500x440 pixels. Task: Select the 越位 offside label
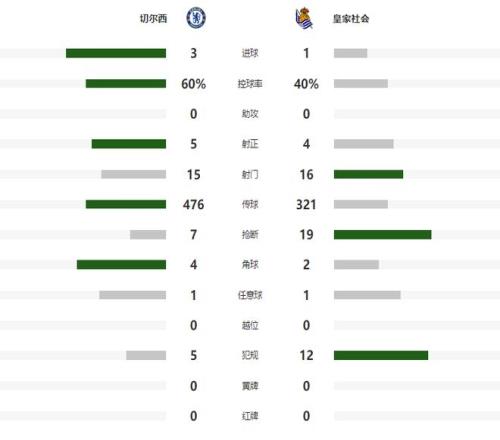(250, 325)
